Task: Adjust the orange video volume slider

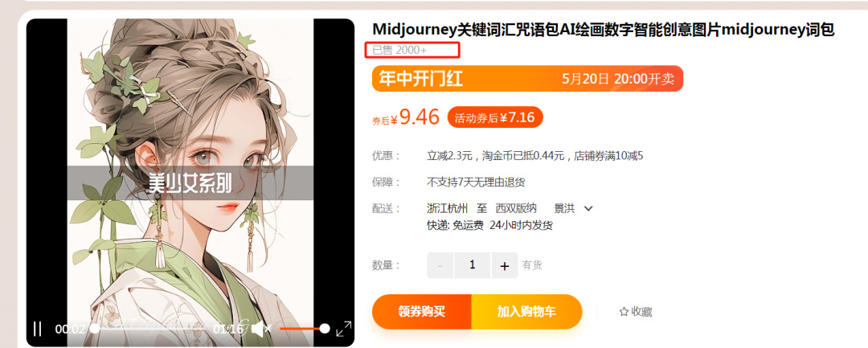Action: [x=305, y=330]
